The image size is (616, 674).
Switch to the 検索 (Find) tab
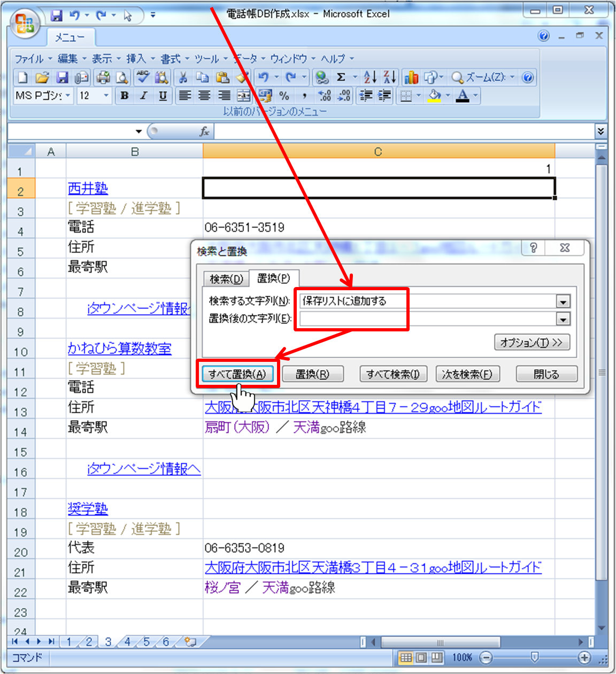226,279
